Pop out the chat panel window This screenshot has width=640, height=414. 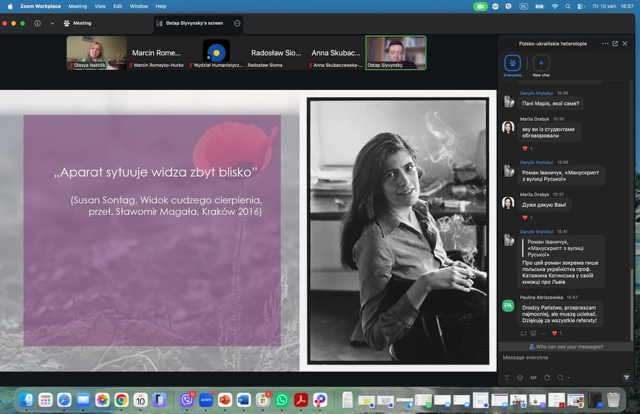point(615,44)
